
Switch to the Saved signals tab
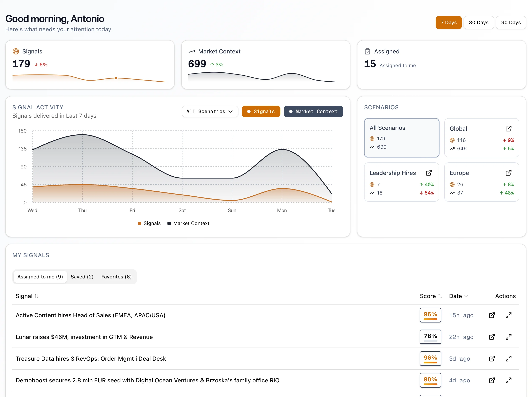(82, 277)
